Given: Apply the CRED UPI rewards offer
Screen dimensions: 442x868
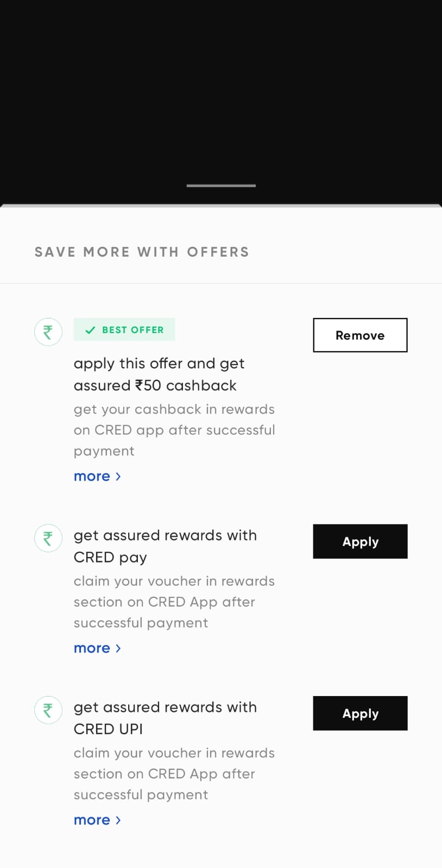Looking at the screenshot, I should [x=360, y=713].
